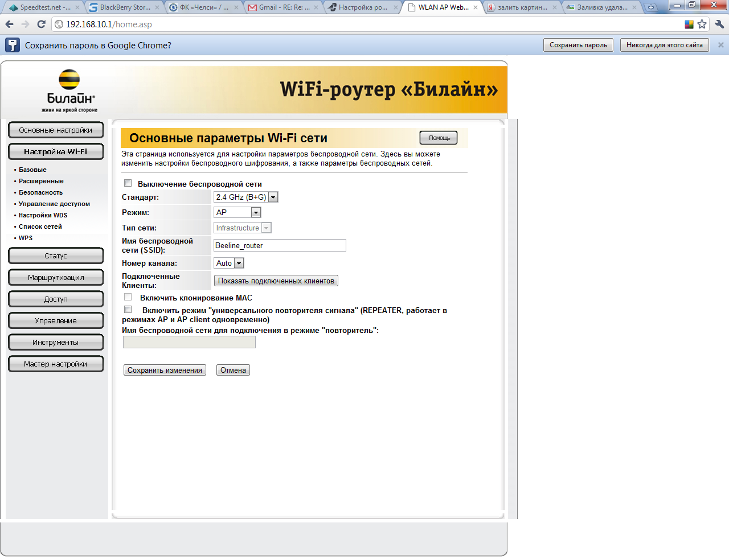Open a new browser tab

pyautogui.click(x=651, y=7)
